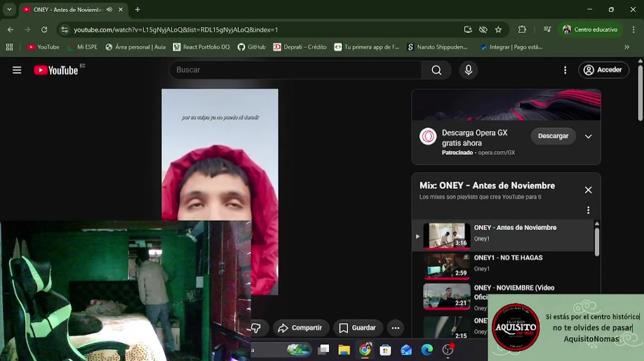Image resolution: width=644 pixels, height=361 pixels.
Task: Click Descargar on Opera GX ad
Action: tap(553, 136)
